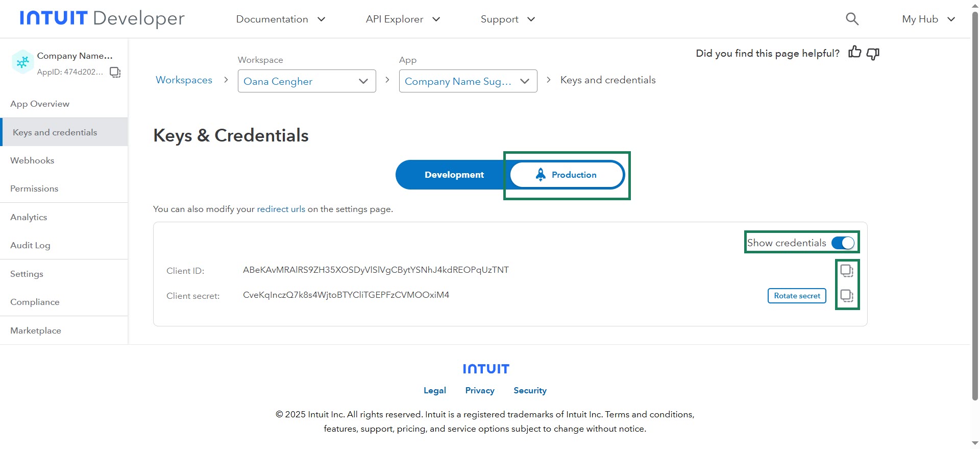Switch to Production keys
Viewport: 980px width, 449px height.
pyautogui.click(x=567, y=175)
